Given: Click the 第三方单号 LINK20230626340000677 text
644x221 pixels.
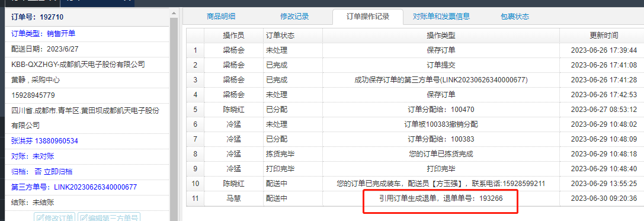Looking at the screenshot, I should tap(74, 187).
